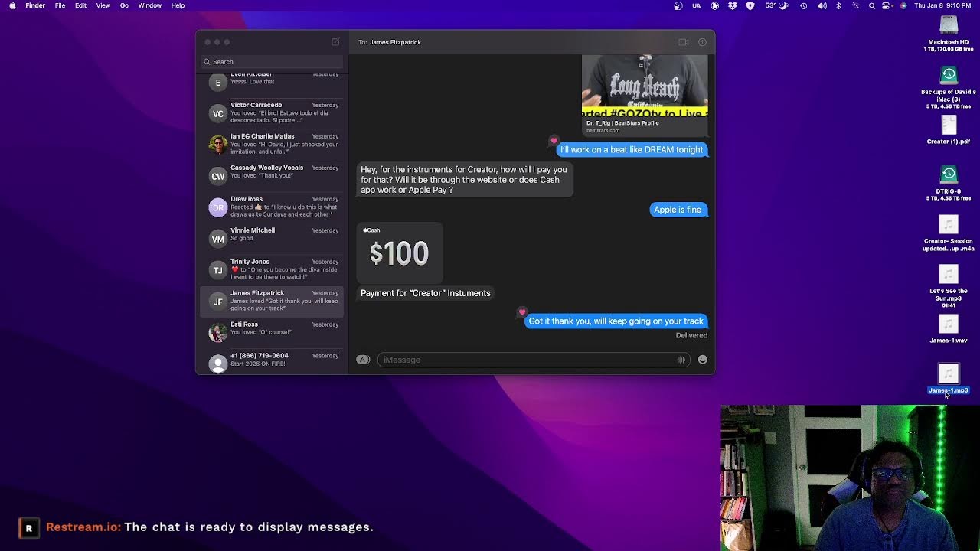
Task: Open Cassady Woolley Vocals conversation
Action: pyautogui.click(x=272, y=176)
